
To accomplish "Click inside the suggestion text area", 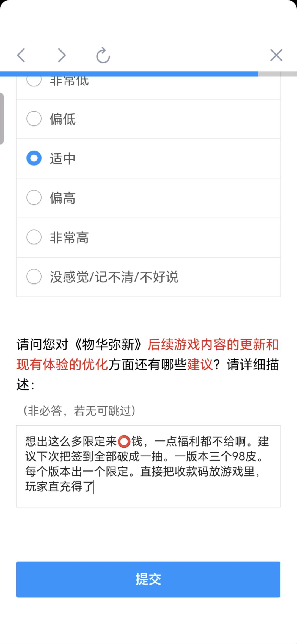I will [x=148, y=466].
